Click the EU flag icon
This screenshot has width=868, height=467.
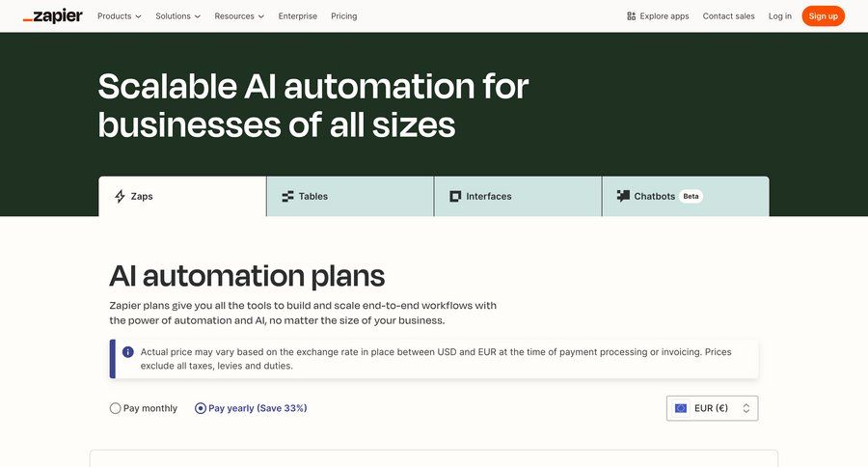(x=681, y=408)
